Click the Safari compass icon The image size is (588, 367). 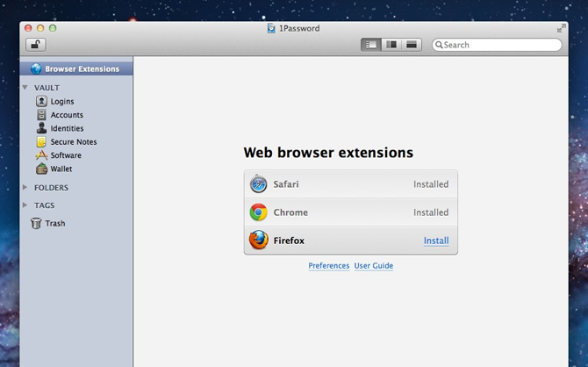coord(258,183)
